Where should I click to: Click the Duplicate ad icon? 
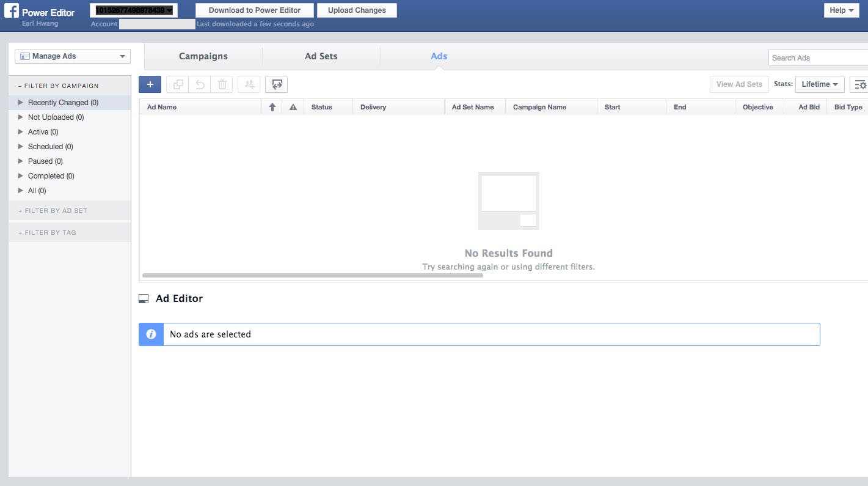(x=178, y=84)
